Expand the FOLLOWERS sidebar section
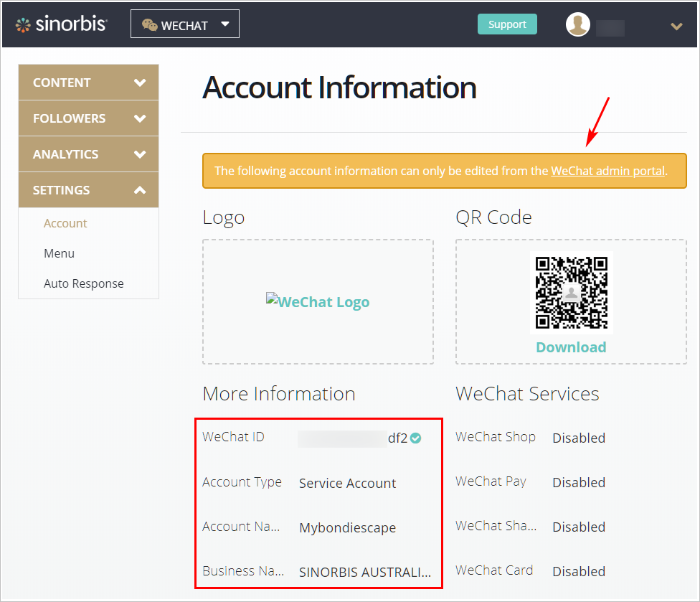Viewport: 700px width, 602px height. point(88,118)
